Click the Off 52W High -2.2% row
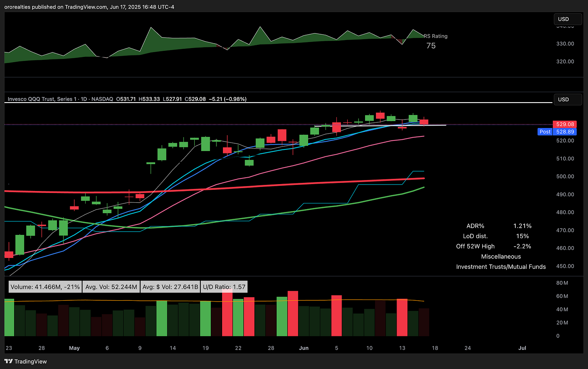 coord(493,246)
